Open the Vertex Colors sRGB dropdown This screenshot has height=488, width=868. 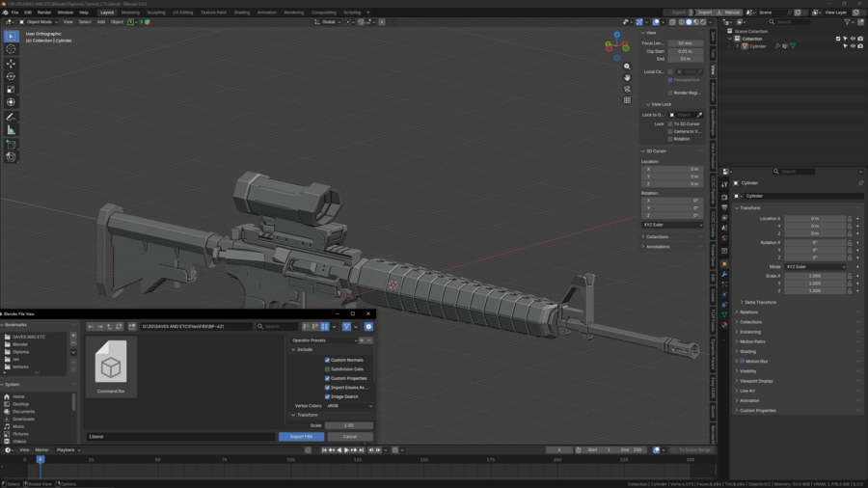pos(349,406)
